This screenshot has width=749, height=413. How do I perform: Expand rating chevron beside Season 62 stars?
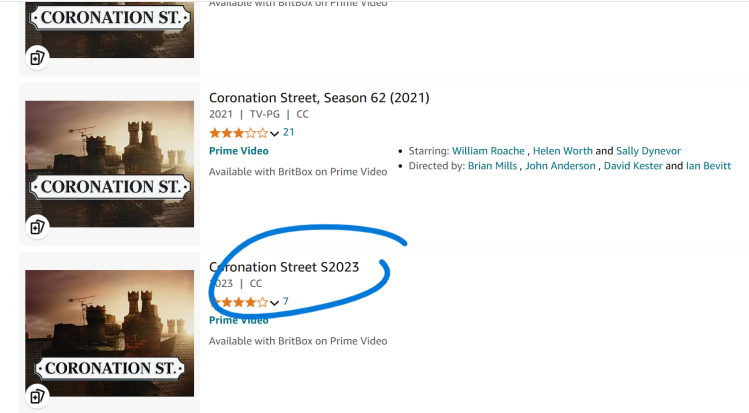click(275, 133)
